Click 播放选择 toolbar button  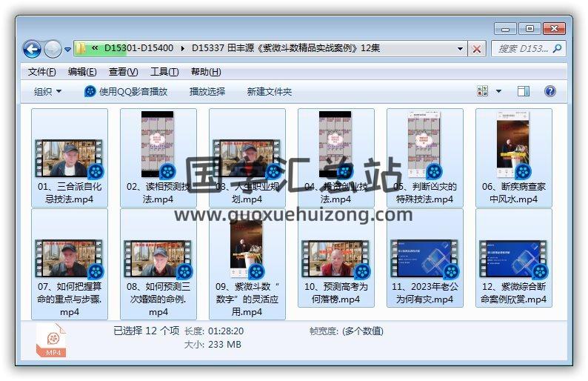point(207,91)
